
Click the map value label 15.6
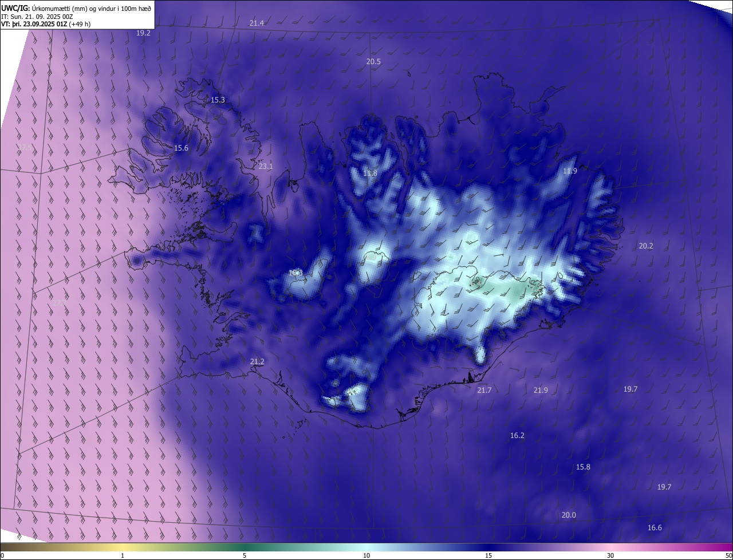click(181, 148)
